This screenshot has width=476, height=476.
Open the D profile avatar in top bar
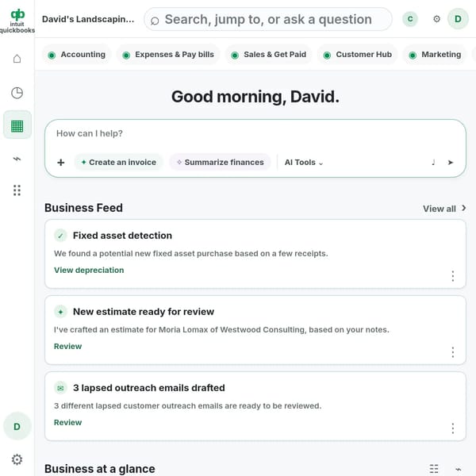(458, 19)
